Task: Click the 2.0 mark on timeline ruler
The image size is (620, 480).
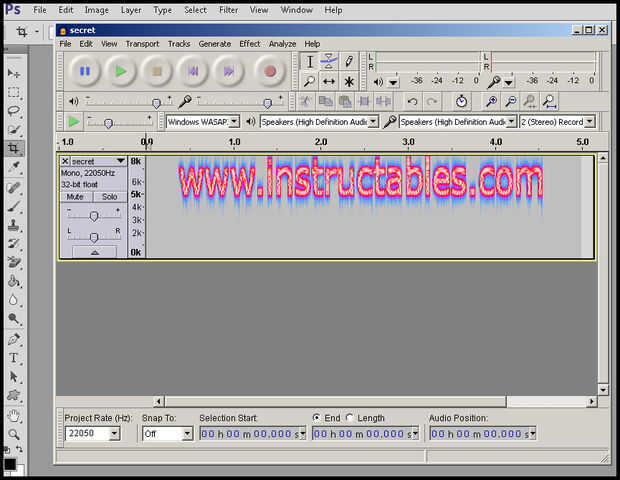Action: [321, 142]
